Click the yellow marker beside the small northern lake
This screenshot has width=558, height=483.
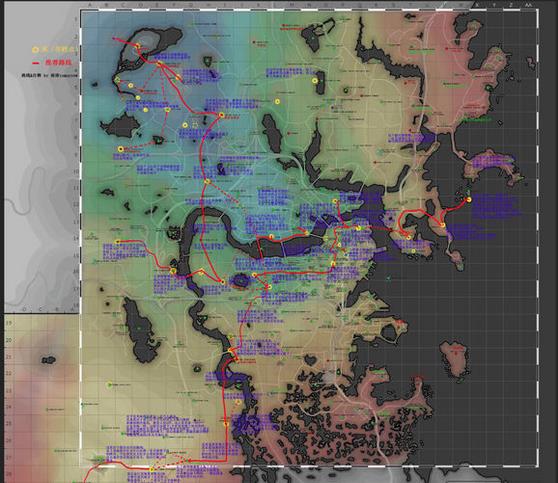[315, 81]
